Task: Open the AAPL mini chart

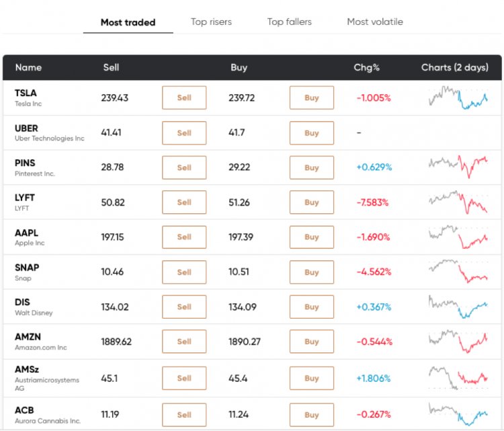Action: (458, 237)
